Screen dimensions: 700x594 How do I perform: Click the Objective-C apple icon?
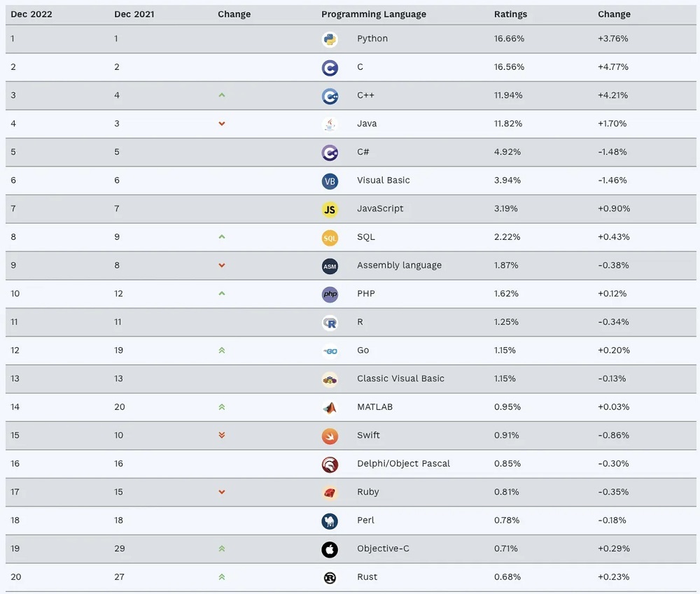pyautogui.click(x=330, y=549)
